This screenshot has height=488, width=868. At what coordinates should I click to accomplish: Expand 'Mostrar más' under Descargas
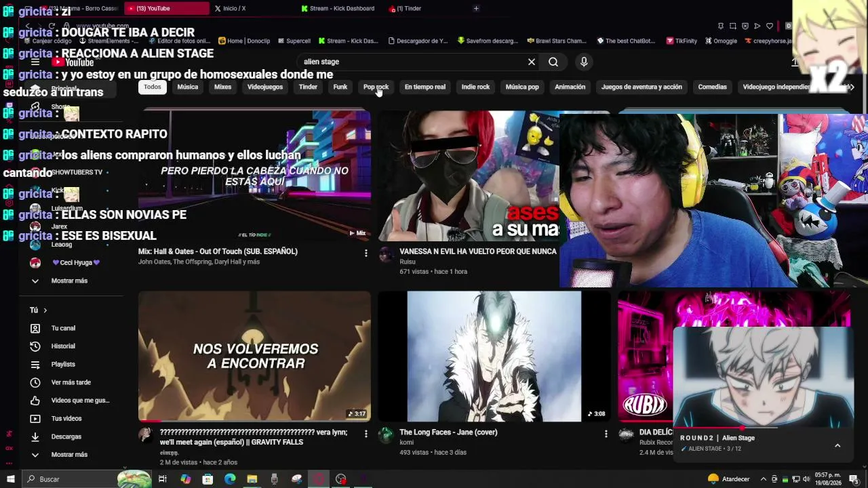pos(71,455)
